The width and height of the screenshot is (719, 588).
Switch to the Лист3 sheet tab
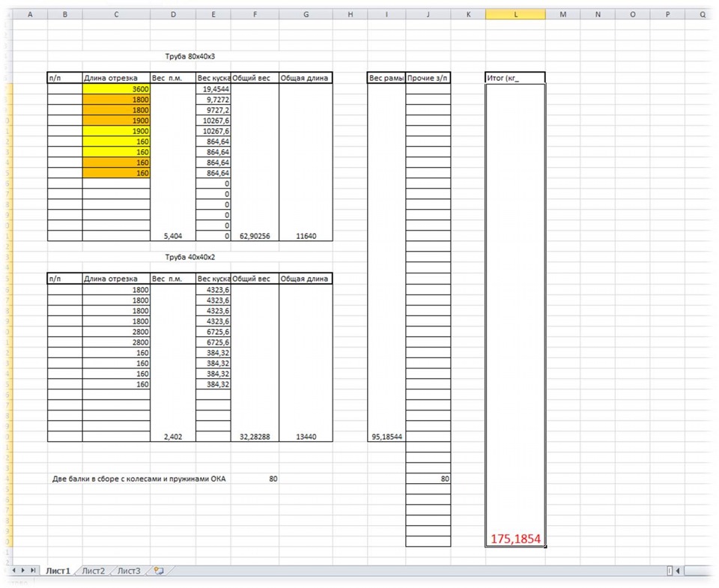(129, 571)
